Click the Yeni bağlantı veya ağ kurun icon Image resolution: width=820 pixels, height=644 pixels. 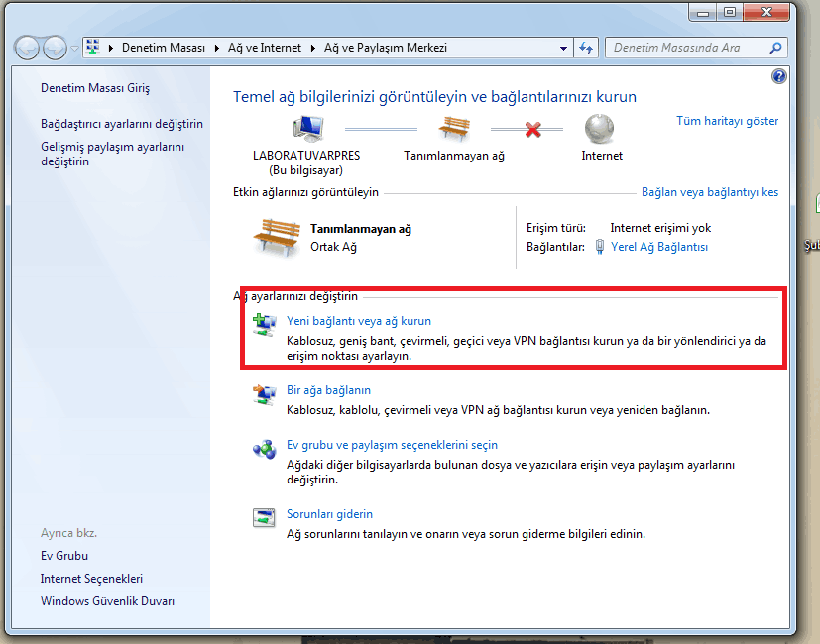264,323
